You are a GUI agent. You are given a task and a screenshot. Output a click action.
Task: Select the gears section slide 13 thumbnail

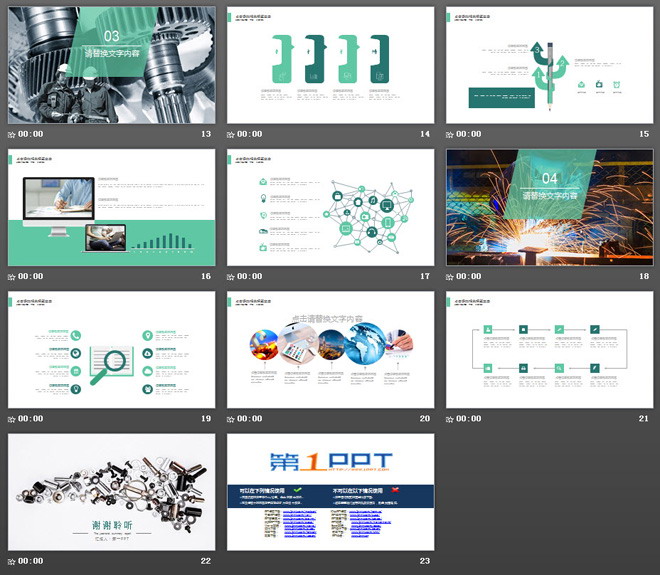pyautogui.click(x=111, y=65)
